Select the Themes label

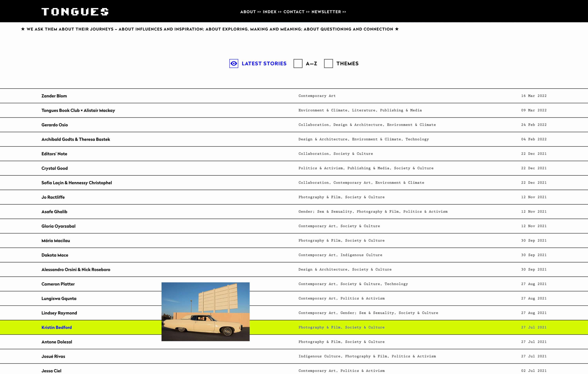tap(347, 64)
